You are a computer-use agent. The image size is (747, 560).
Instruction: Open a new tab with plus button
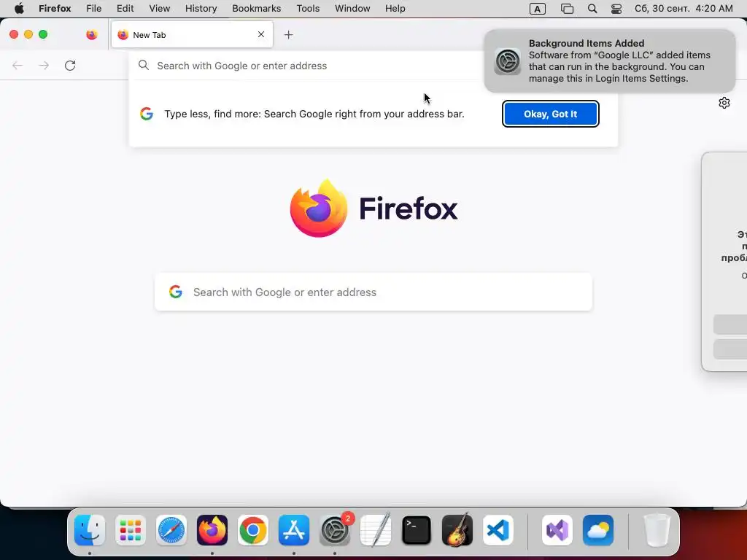tap(288, 35)
